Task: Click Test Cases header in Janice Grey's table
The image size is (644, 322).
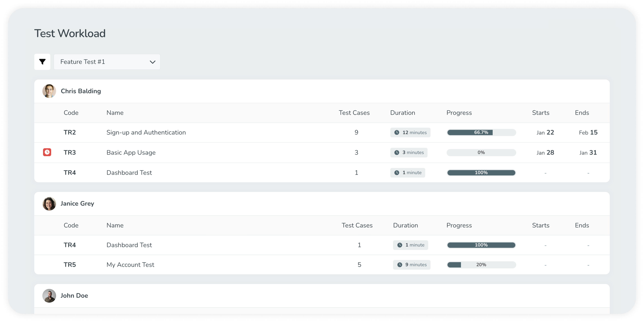Action: [357, 225]
